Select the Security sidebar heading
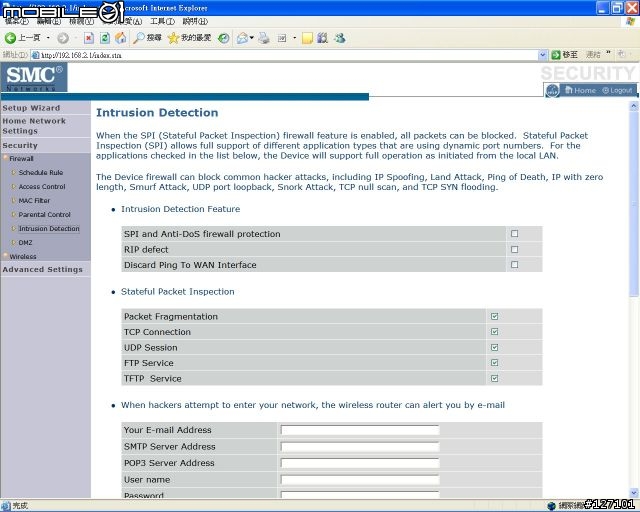Viewport: 640px width, 512px height. (x=20, y=145)
